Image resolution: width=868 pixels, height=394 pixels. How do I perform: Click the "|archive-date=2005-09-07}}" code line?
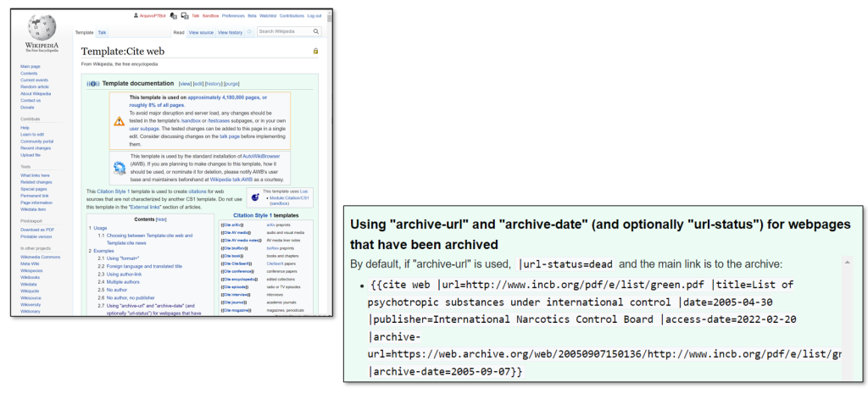click(x=445, y=372)
